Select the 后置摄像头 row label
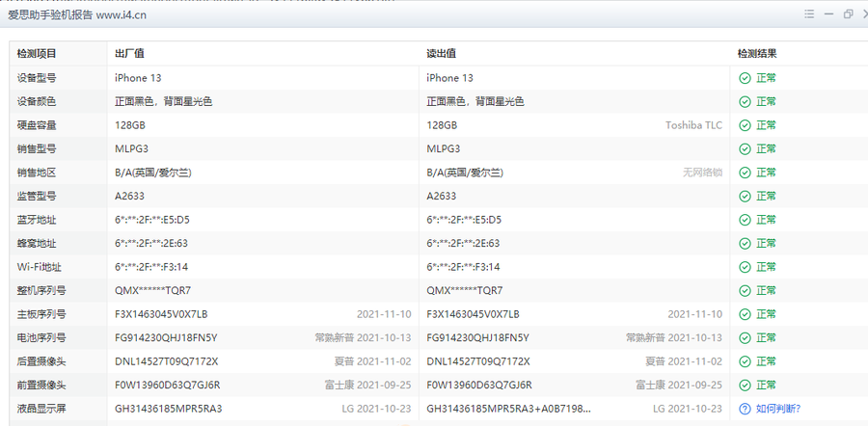This screenshot has width=868, height=426. click(x=41, y=361)
